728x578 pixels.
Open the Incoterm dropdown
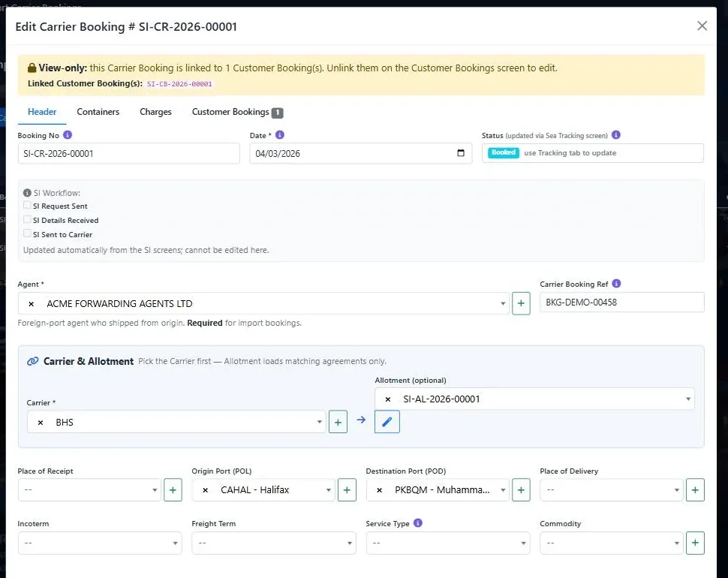point(100,543)
